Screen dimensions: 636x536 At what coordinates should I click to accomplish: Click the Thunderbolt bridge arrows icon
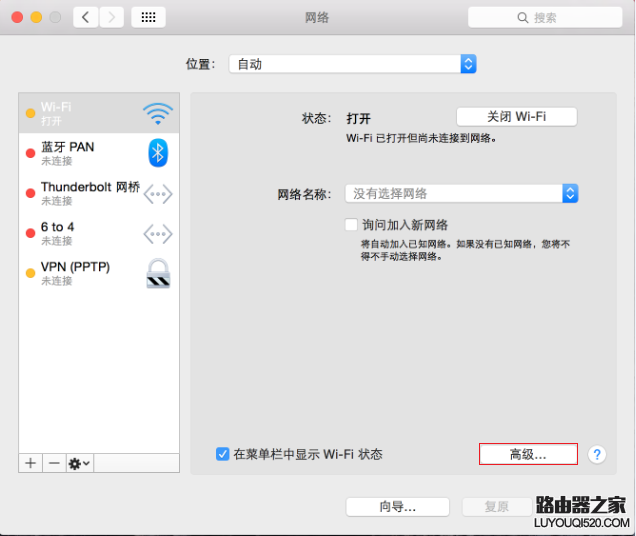coord(158,194)
